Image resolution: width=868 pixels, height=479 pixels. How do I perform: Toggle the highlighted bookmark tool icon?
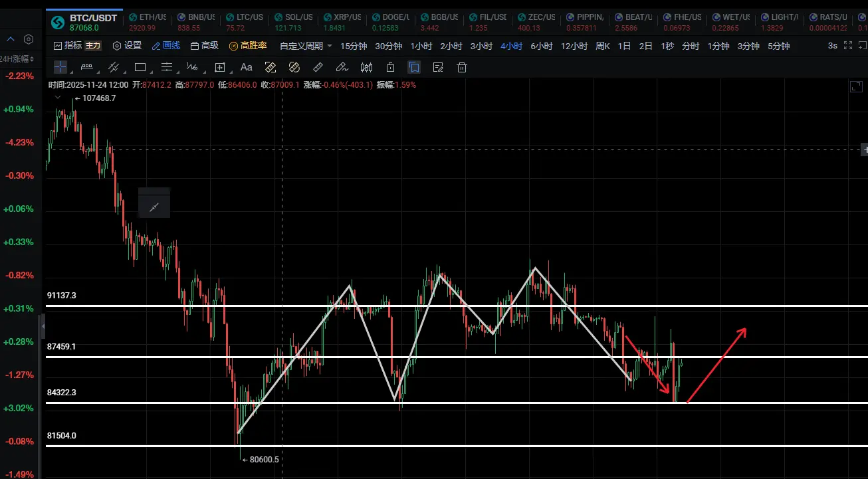pos(414,67)
